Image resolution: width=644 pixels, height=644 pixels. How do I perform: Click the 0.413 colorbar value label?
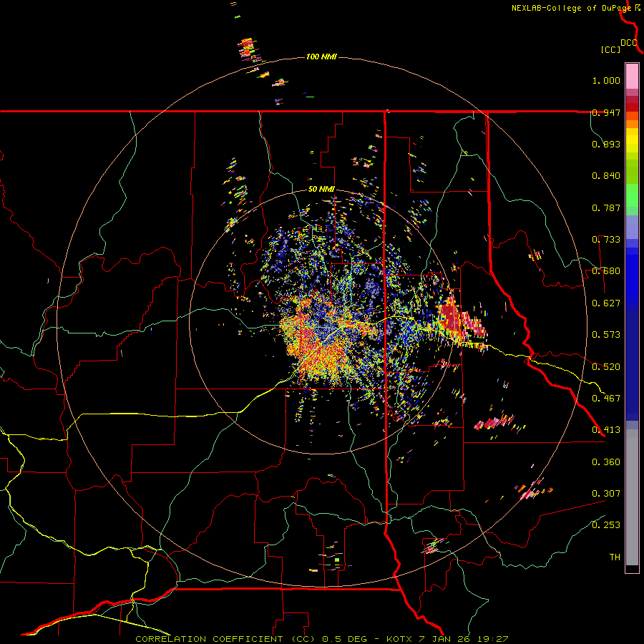click(x=606, y=430)
